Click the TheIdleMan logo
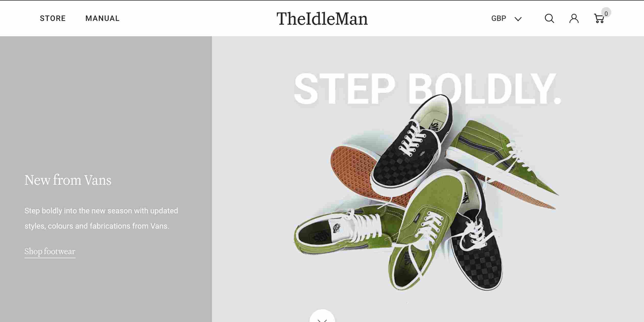Viewport: 644px width, 322px height. coord(322,18)
